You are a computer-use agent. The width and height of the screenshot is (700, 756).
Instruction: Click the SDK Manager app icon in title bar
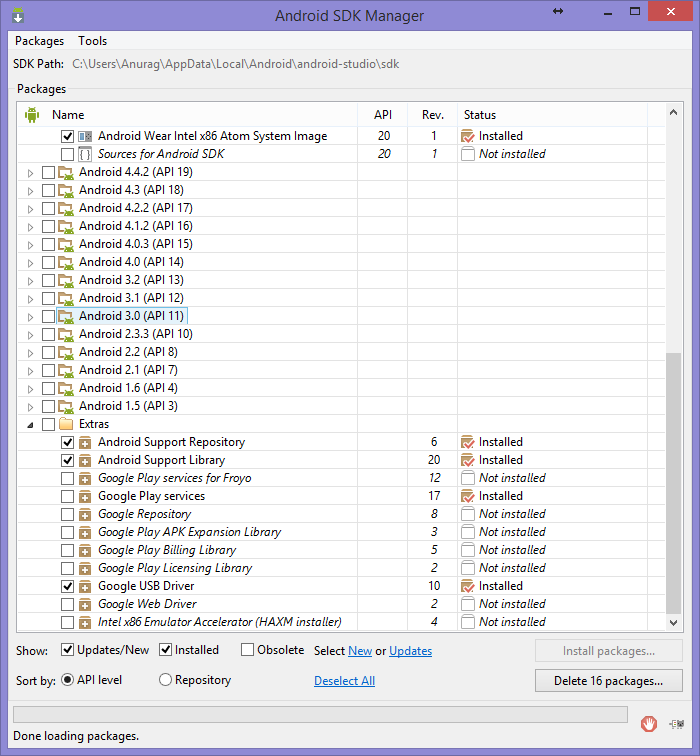18,15
